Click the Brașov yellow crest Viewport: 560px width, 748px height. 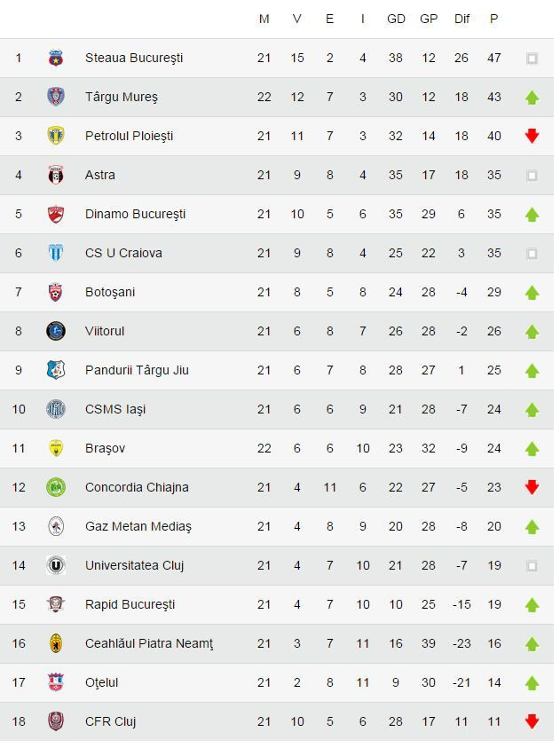56,449
